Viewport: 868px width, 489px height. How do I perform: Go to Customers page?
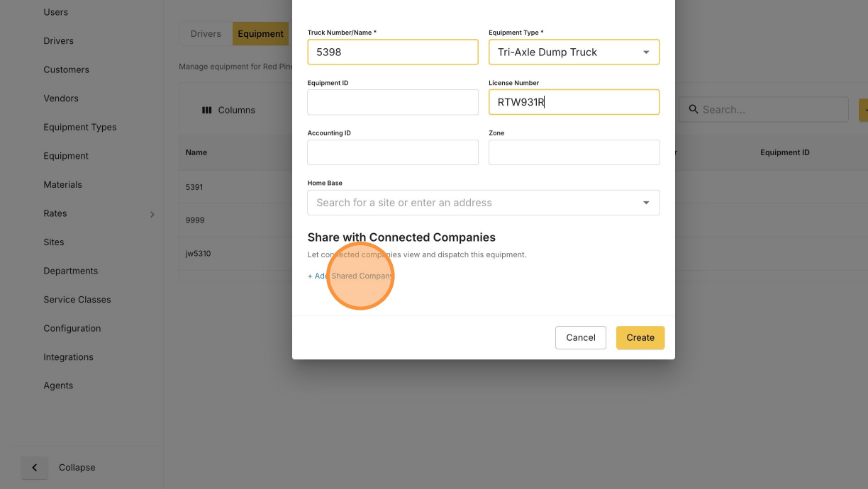click(66, 69)
